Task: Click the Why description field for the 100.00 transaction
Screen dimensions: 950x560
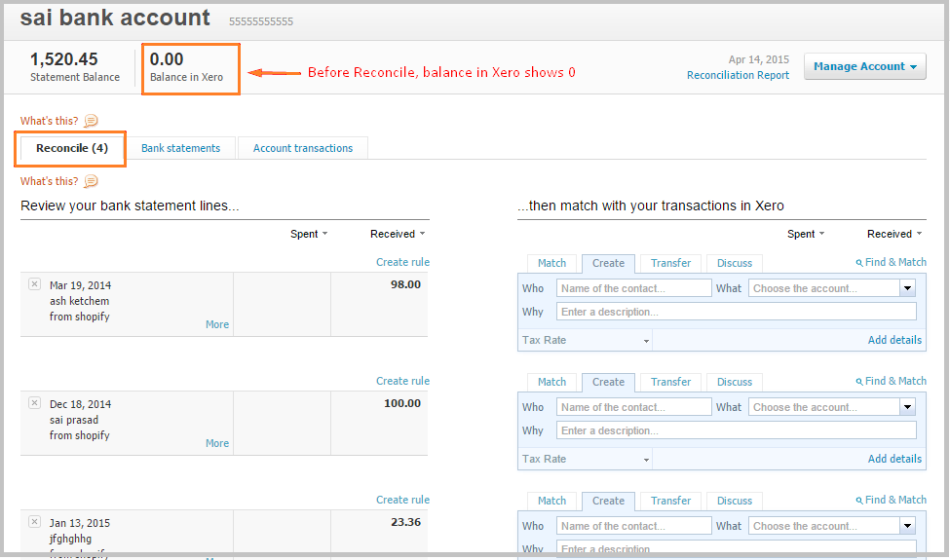Action: [x=737, y=430]
